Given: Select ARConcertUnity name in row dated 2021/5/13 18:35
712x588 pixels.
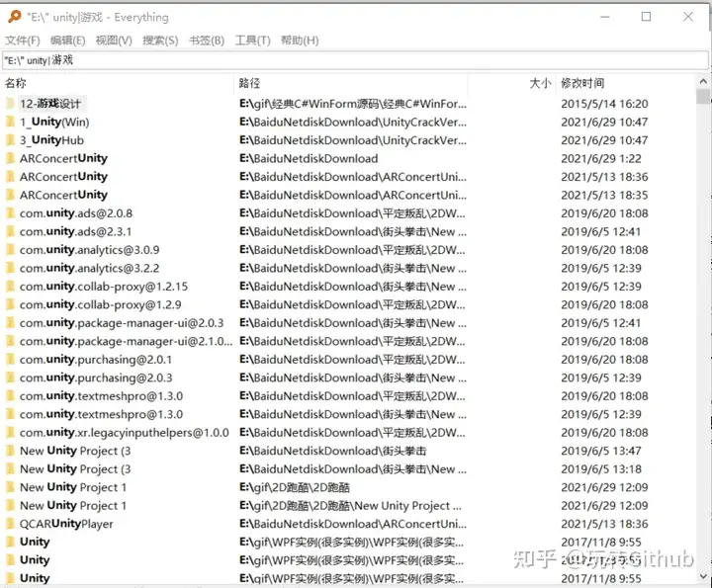Looking at the screenshot, I should (63, 195).
